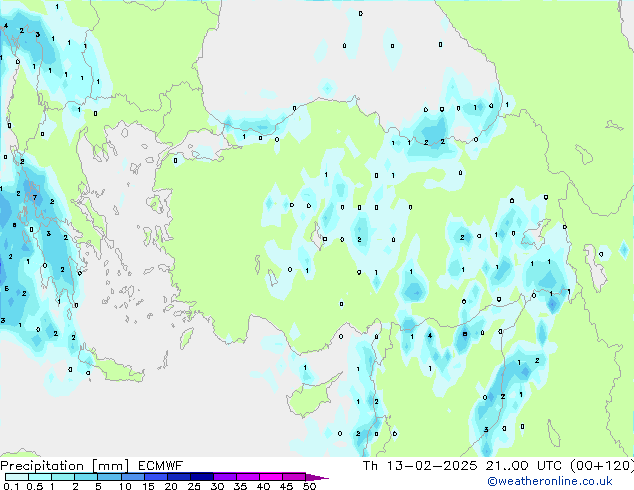Click the legend label '10'

pos(125,486)
